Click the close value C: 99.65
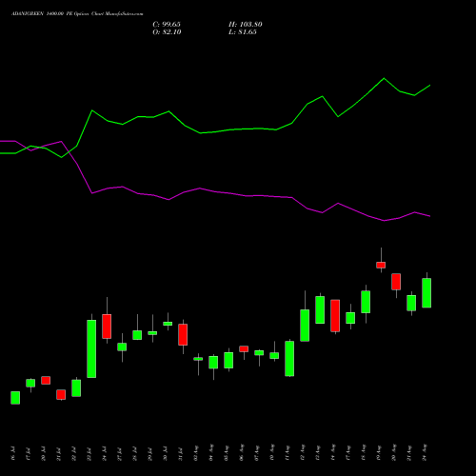The image size is (476, 476). pos(167,25)
